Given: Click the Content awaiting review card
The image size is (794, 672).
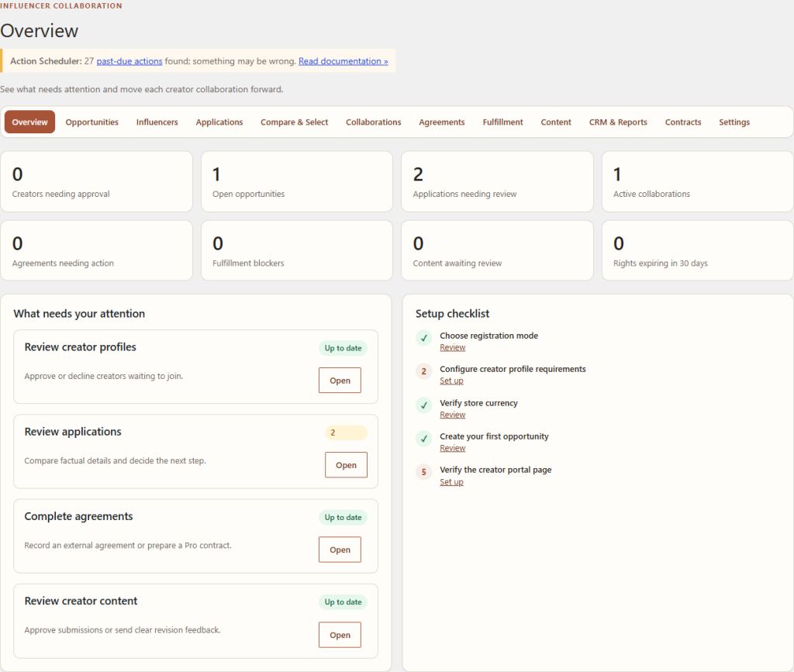Looking at the screenshot, I should [x=497, y=250].
